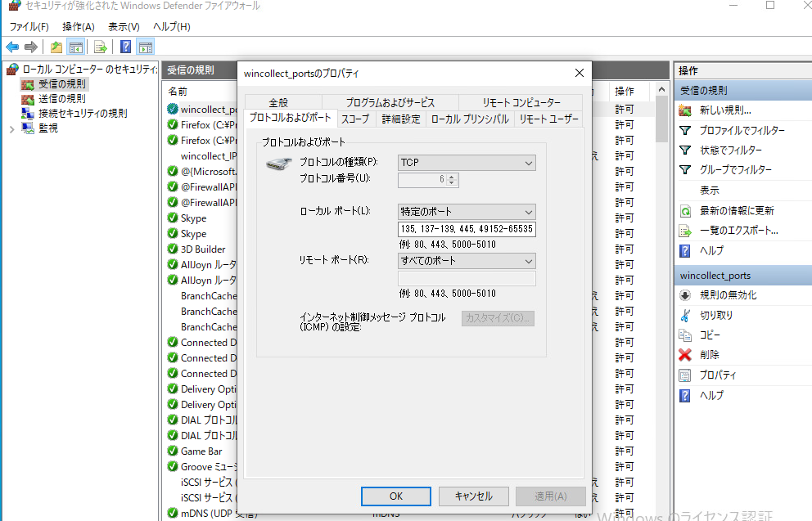Click プロパティ in the action pane
Screen dimensions: 812x521
point(718,375)
